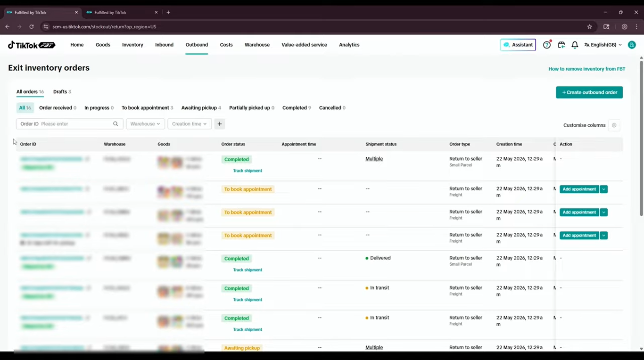The height and width of the screenshot is (360, 644).
Task: Click the plus add-filter button
Action: pos(220,124)
